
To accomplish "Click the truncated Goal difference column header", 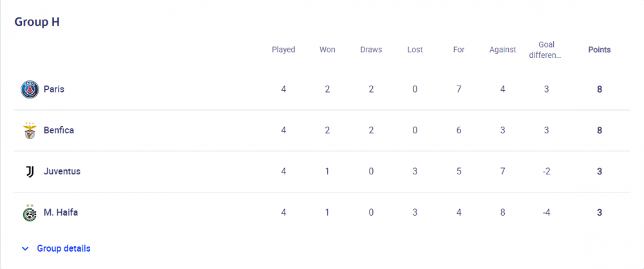I will pos(546,50).
